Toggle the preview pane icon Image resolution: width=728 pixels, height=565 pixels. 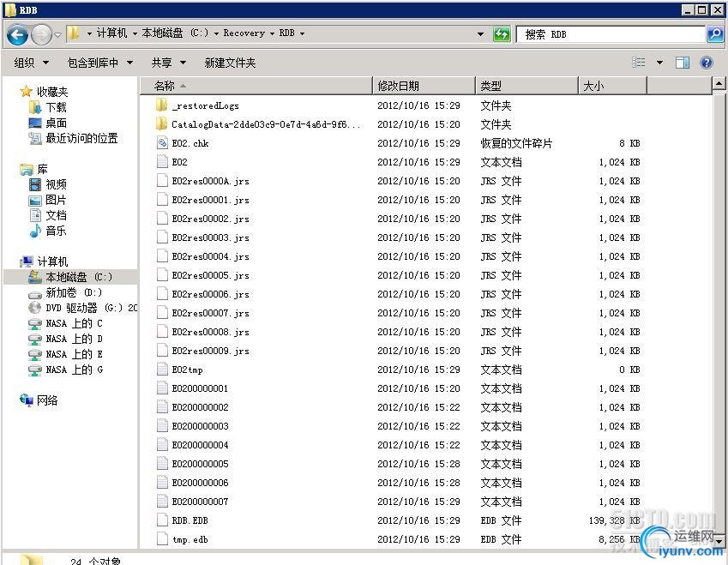tap(682, 63)
